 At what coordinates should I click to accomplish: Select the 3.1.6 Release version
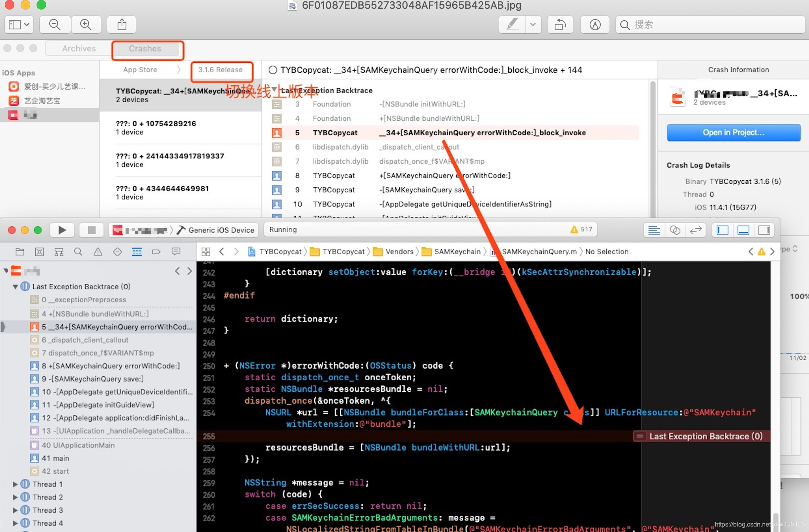pos(221,70)
